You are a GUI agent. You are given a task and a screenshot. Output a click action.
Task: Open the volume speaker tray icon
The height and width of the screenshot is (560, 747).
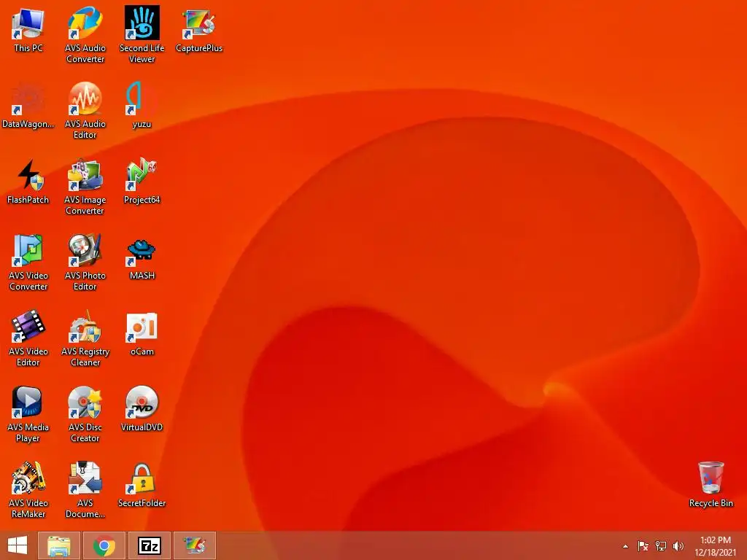(x=678, y=546)
